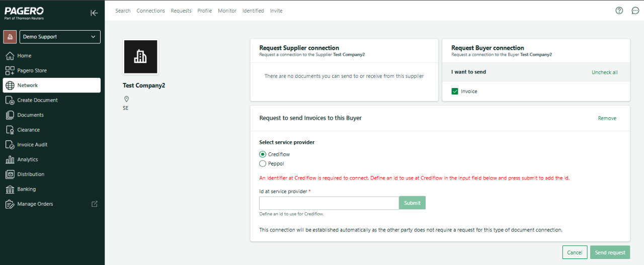Open the Demo Support company dropdown
Image resolution: width=644 pixels, height=265 pixels.
tap(60, 37)
